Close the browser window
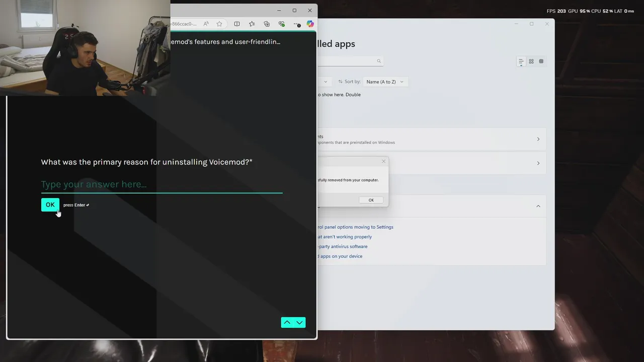Image resolution: width=644 pixels, height=362 pixels. 309,10
